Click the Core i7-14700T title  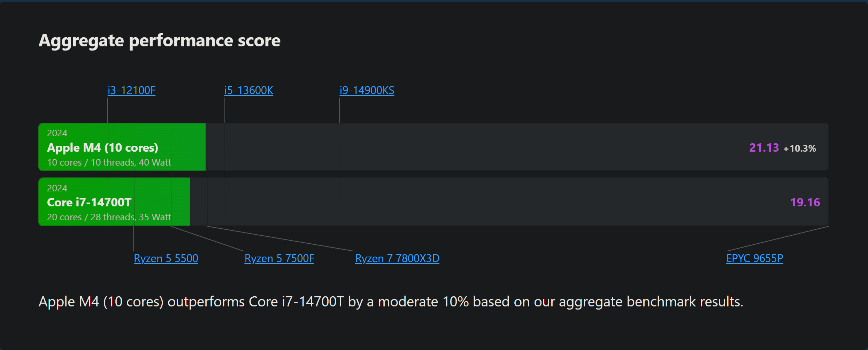[x=89, y=203]
